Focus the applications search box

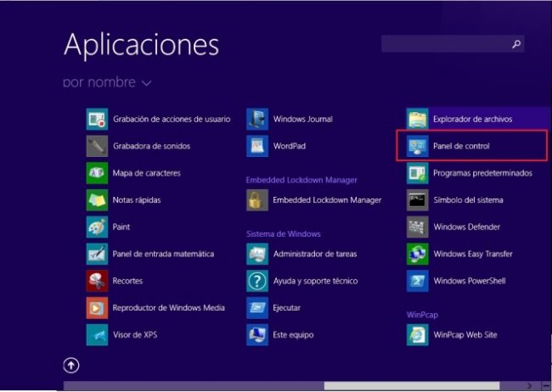pos(453,44)
